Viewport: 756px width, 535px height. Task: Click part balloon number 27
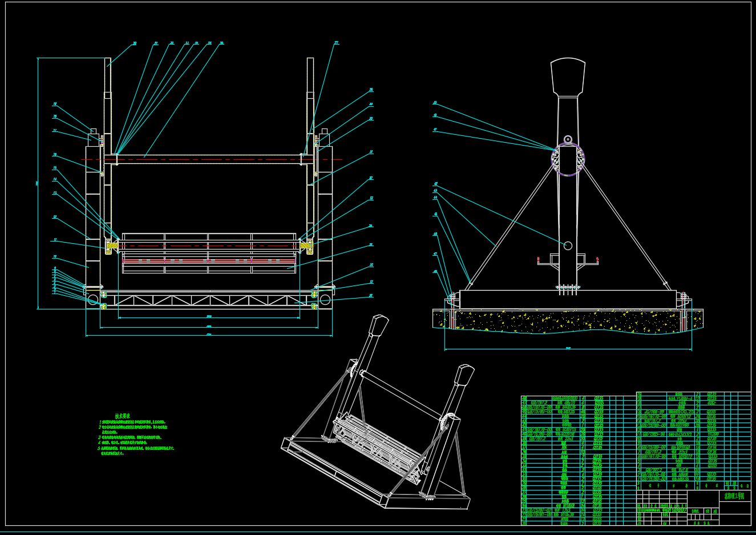[x=336, y=43]
